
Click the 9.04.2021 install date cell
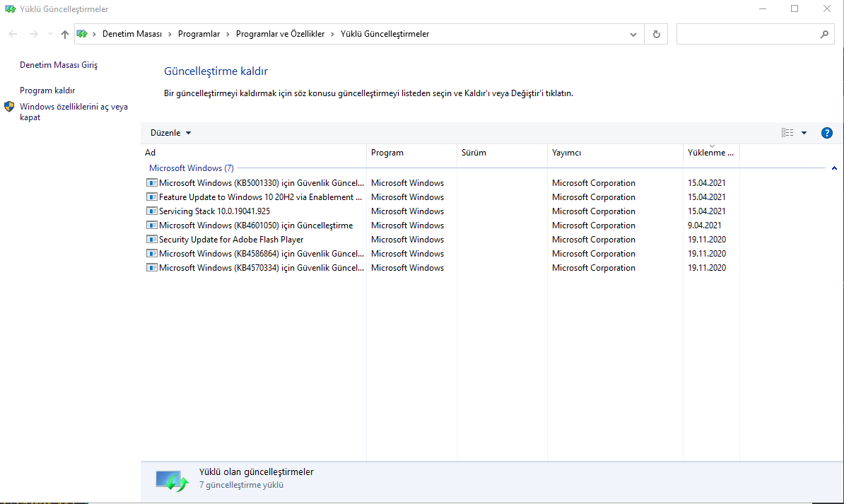tap(704, 225)
